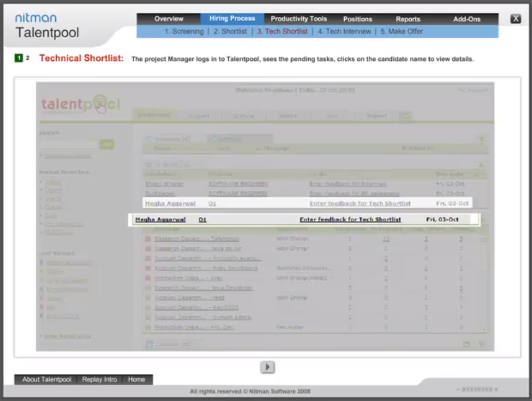Open the Reports tab
532x401 pixels.
coord(408,19)
